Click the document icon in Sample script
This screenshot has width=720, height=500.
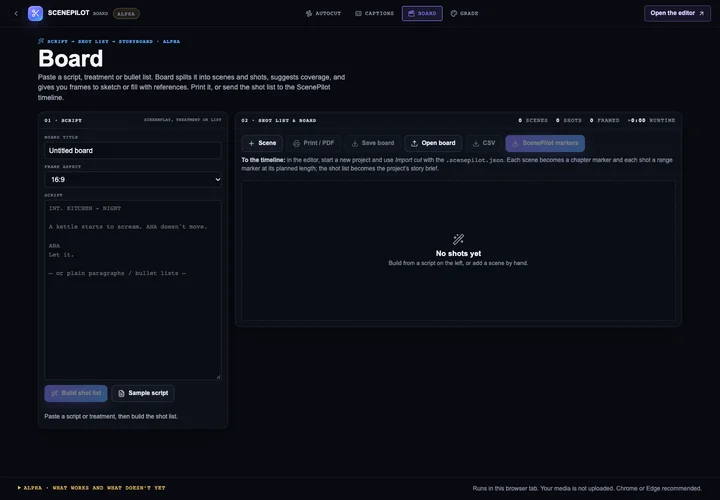click(x=121, y=393)
